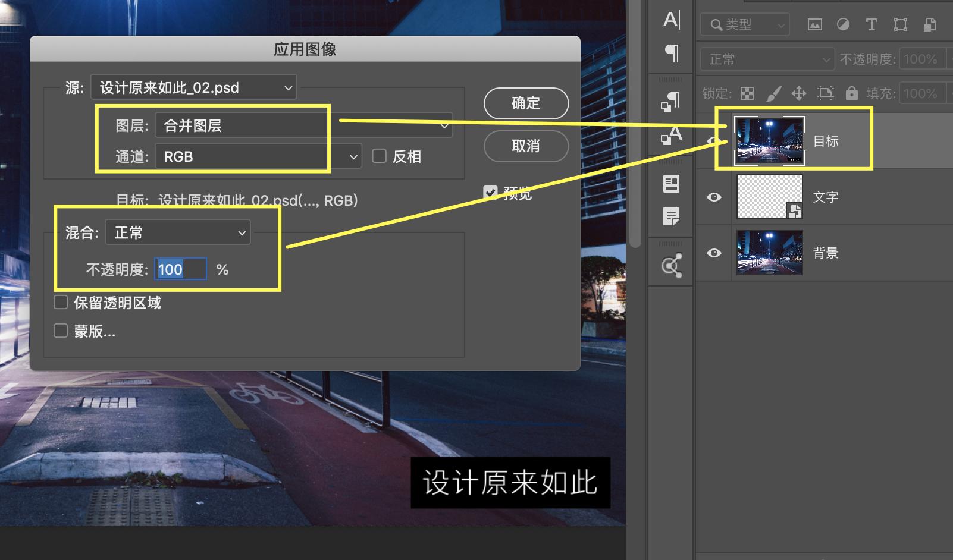The height and width of the screenshot is (560, 953).
Task: Lock layer position with the move lock icon
Action: coord(799,93)
